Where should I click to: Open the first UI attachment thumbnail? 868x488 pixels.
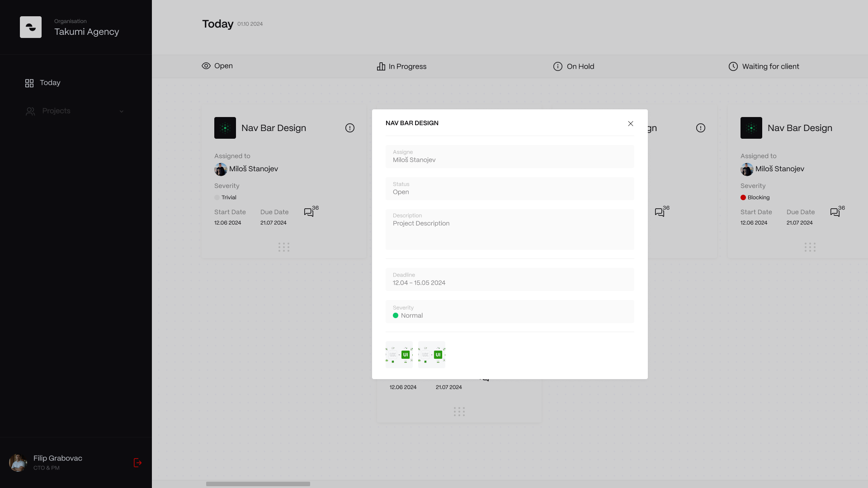pyautogui.click(x=399, y=355)
